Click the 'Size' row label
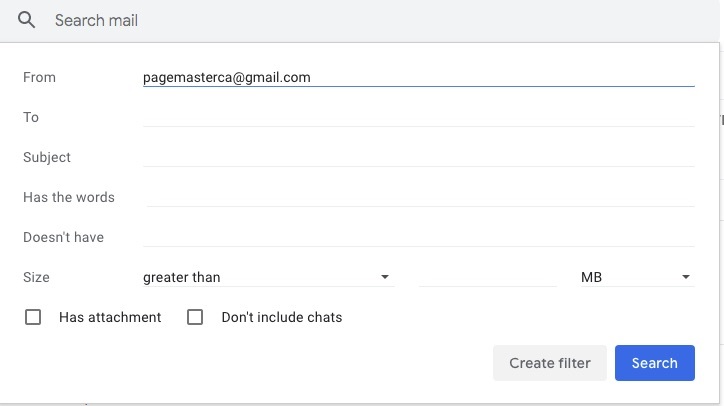This screenshot has height=406, width=724. coord(36,277)
